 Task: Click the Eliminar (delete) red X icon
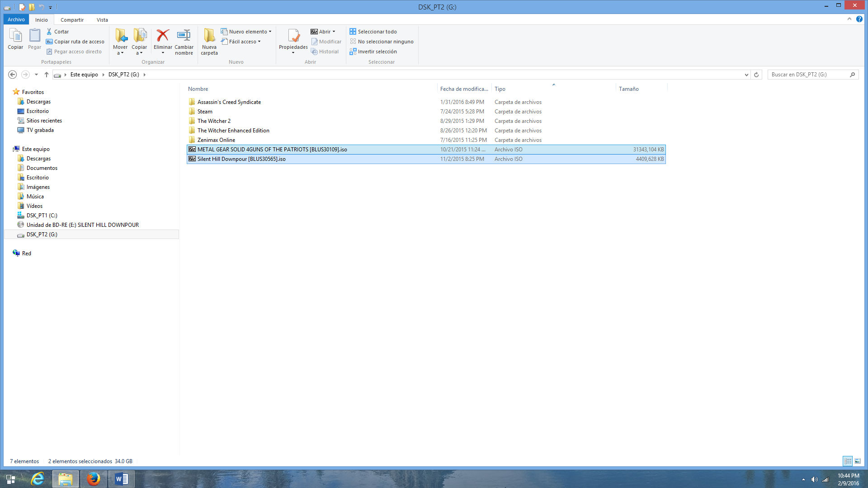163,35
